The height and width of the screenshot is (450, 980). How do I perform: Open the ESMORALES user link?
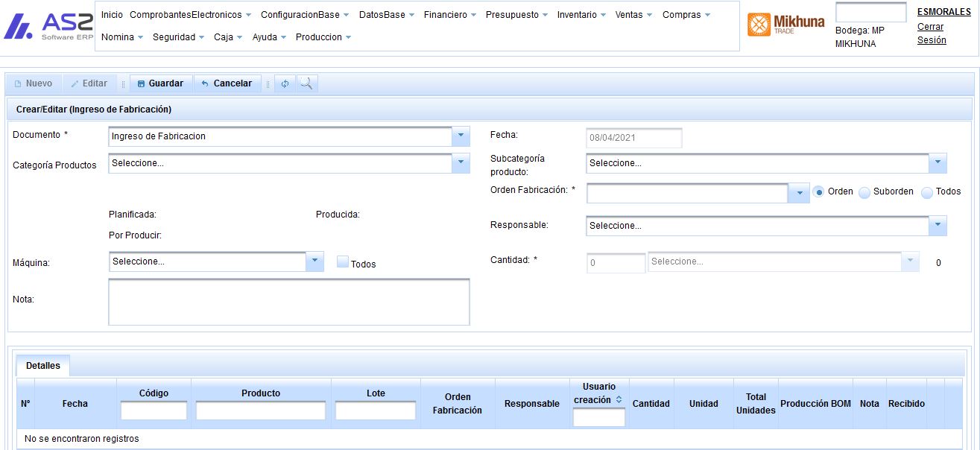(x=943, y=12)
